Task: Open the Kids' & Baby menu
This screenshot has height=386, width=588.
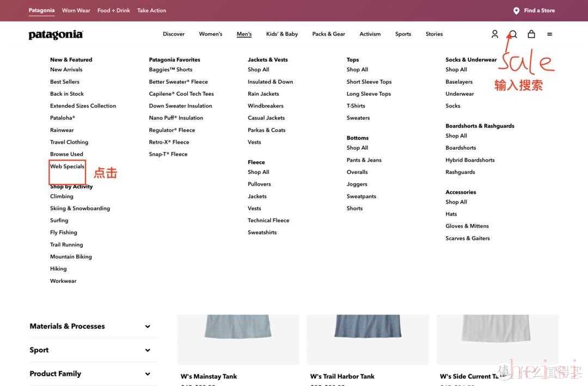Action: point(282,34)
